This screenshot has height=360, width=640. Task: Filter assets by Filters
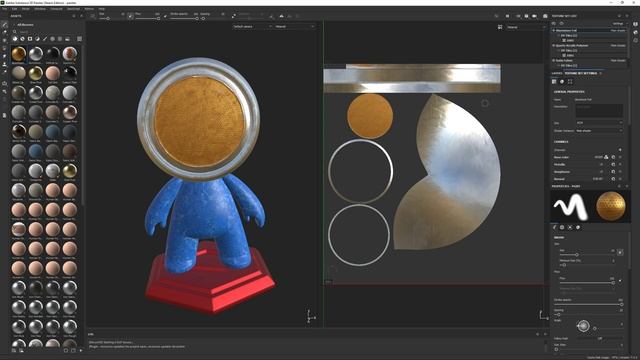pos(37,39)
